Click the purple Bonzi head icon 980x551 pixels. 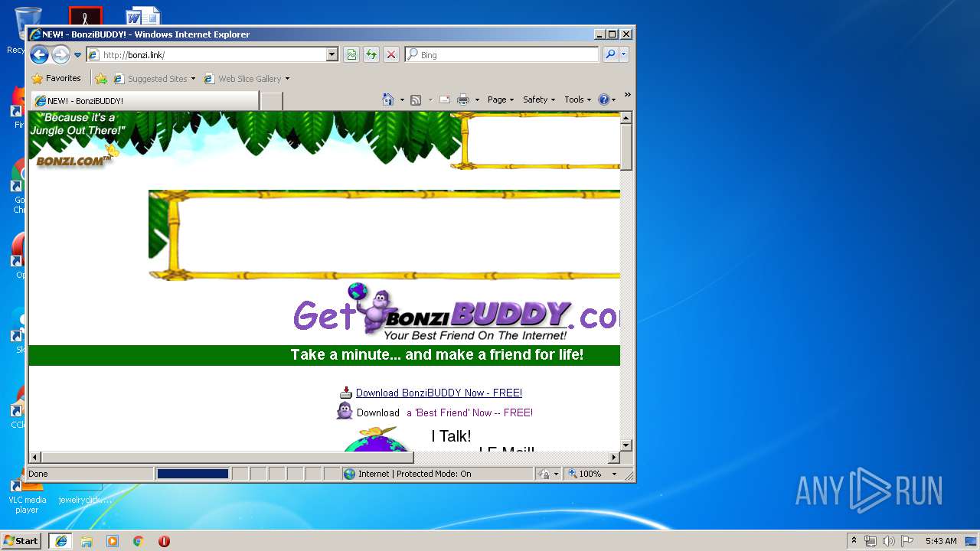click(345, 412)
